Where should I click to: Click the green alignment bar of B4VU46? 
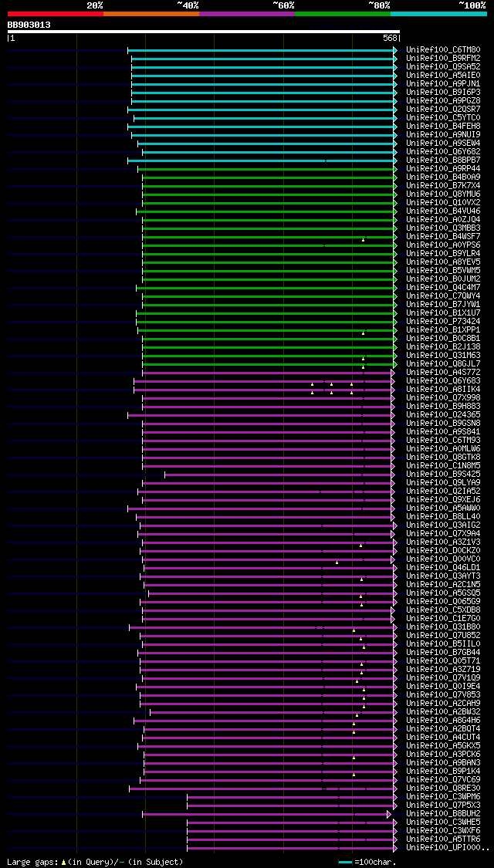(266, 211)
